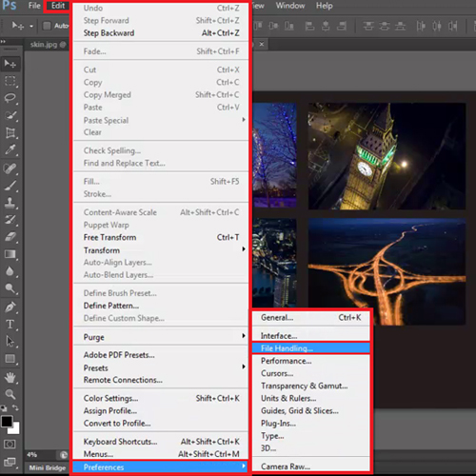Select the Hand tool
This screenshot has width=476, height=476.
(x=10, y=378)
